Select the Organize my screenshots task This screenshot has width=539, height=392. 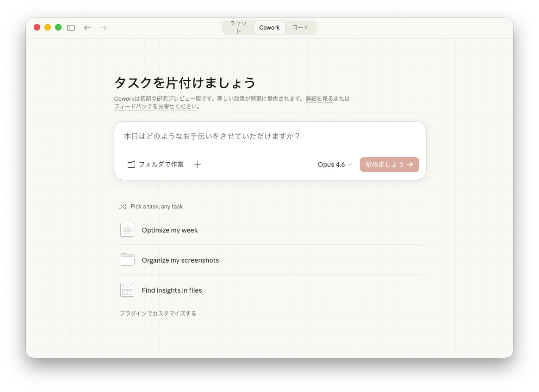click(x=270, y=260)
